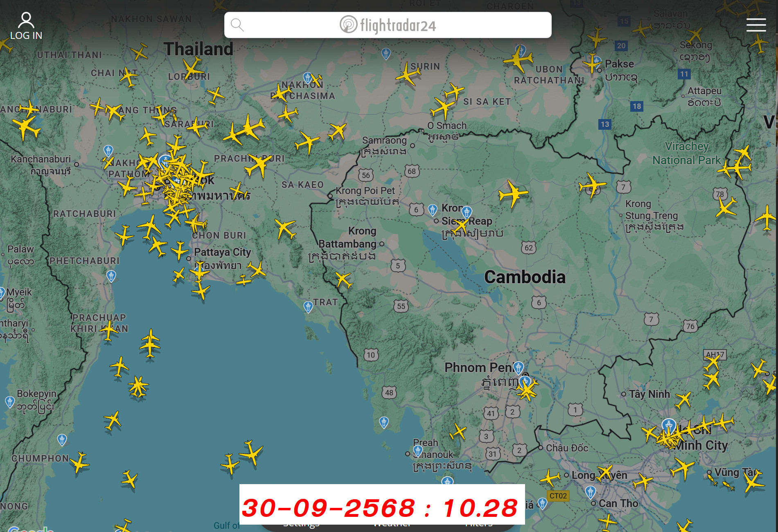This screenshot has width=778, height=532.
Task: Select the large aircraft over Ubon Ratchathani
Action: click(518, 59)
